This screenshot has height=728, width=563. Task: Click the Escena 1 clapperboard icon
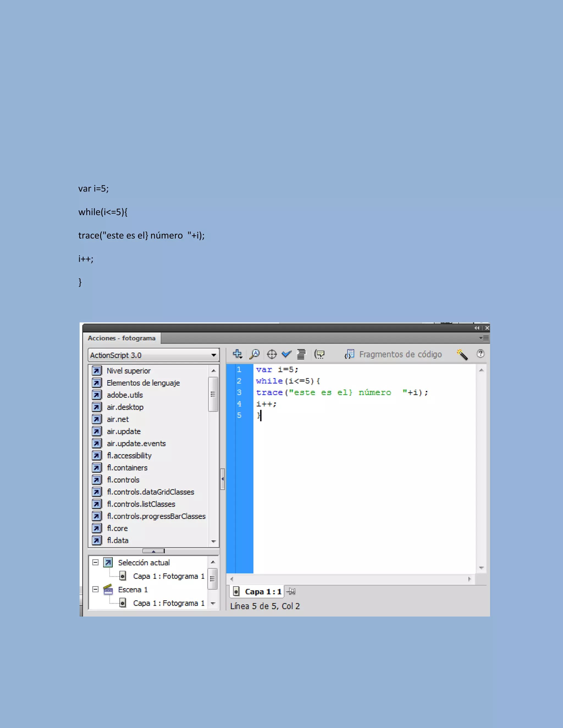108,589
